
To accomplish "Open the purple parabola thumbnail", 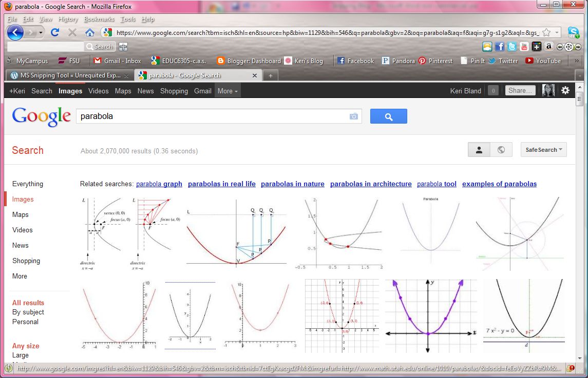I will point(431,316).
